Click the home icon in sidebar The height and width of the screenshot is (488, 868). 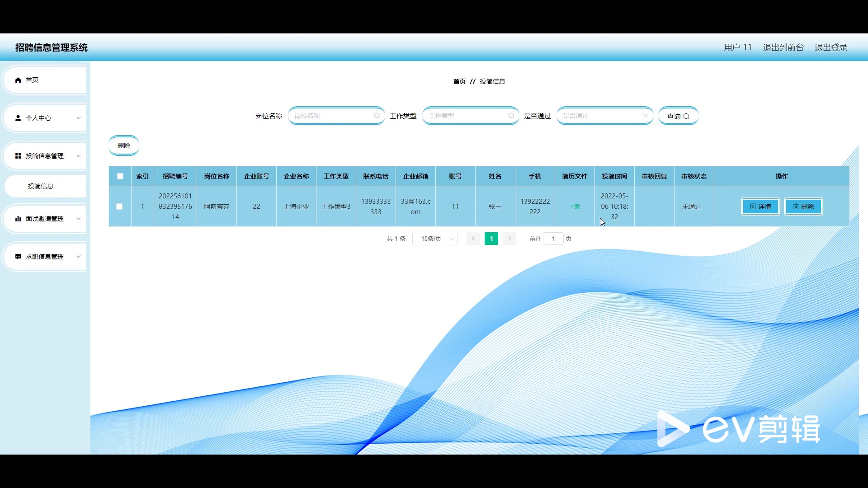[18, 80]
